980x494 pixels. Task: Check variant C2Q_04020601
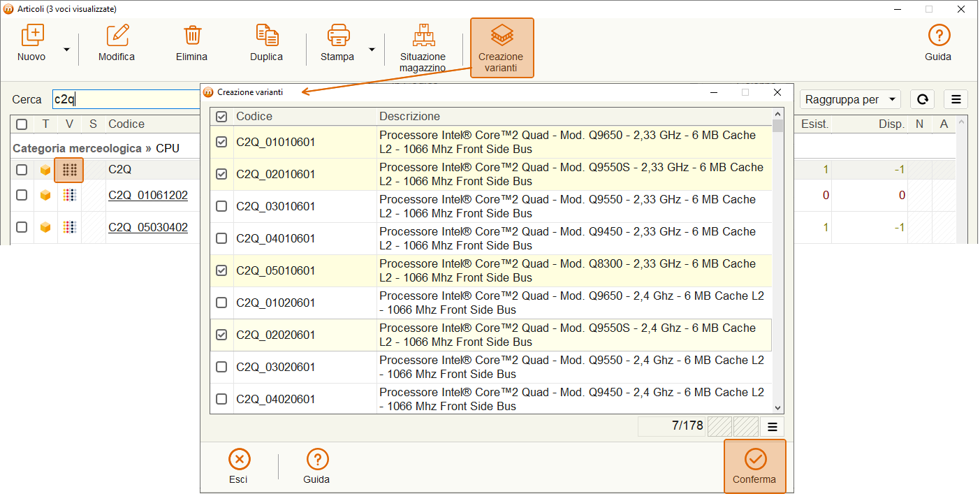click(221, 399)
